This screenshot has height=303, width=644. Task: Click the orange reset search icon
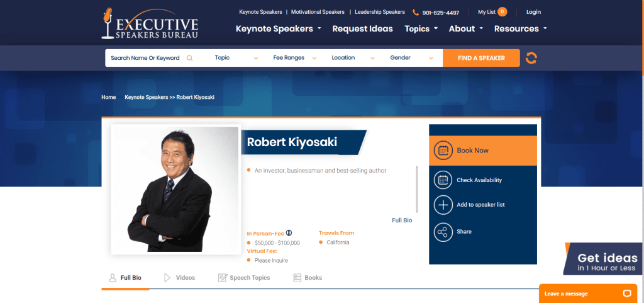531,58
